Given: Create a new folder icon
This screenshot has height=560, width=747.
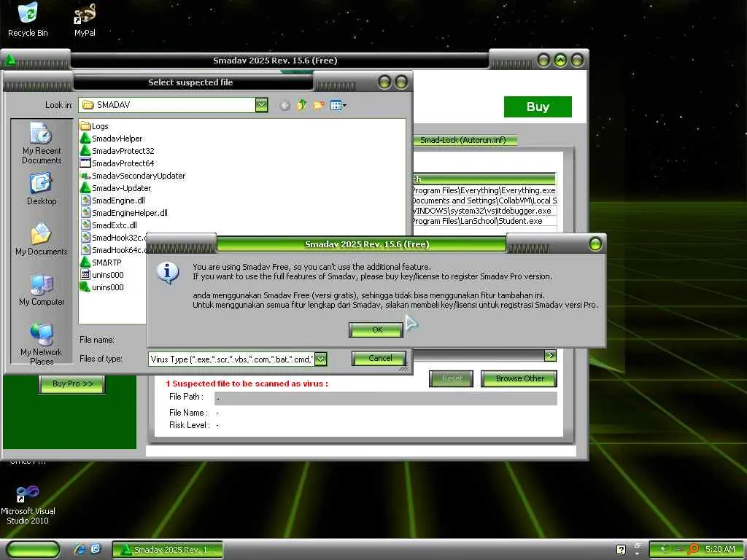Looking at the screenshot, I should [319, 105].
